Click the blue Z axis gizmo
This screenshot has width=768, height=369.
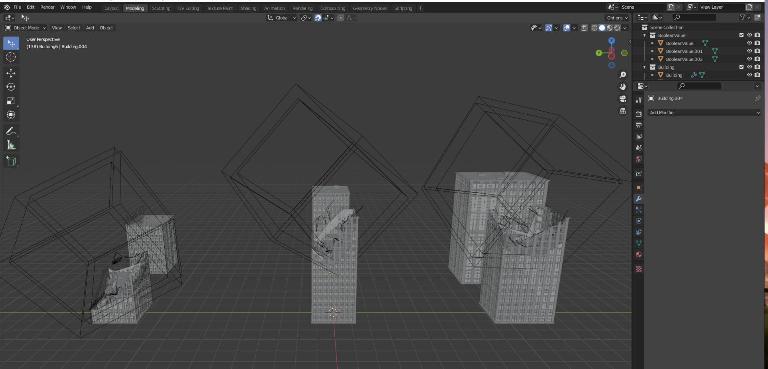click(612, 41)
